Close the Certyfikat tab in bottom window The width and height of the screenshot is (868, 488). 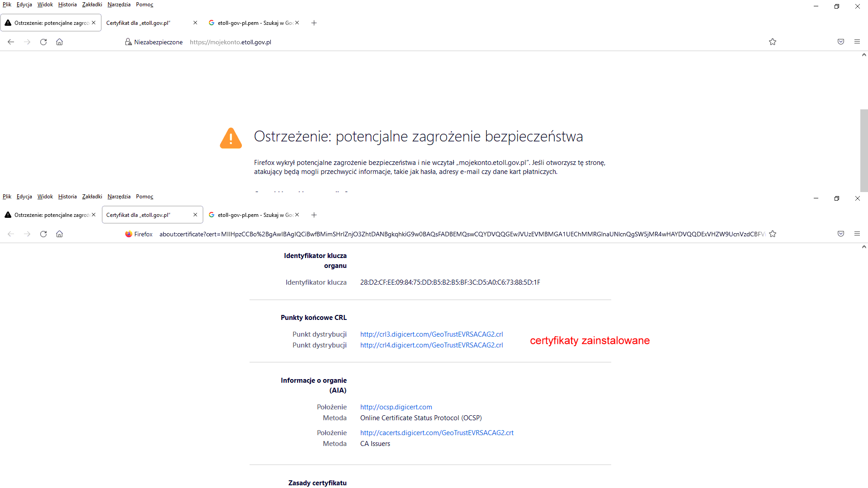(x=195, y=215)
